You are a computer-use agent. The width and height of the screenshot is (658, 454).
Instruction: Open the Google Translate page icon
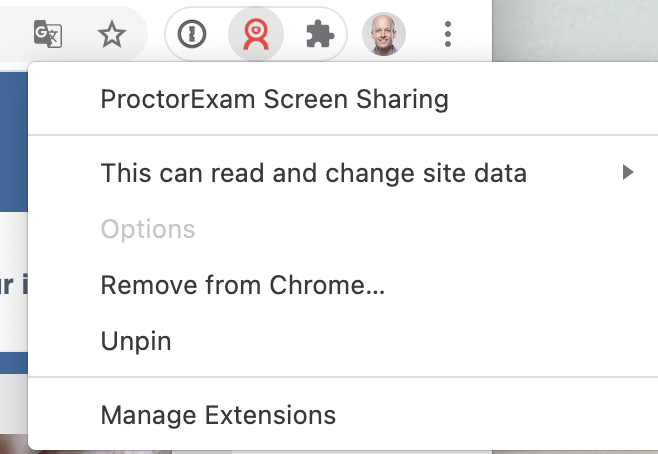click(x=48, y=34)
